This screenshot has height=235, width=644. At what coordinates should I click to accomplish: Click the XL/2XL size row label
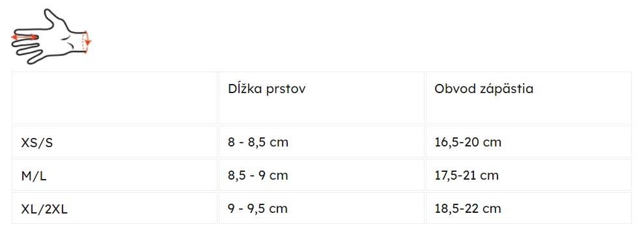click(44, 209)
